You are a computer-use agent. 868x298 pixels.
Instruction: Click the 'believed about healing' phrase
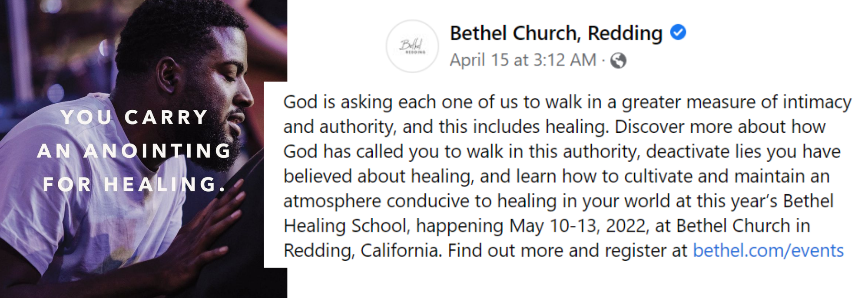(378, 177)
